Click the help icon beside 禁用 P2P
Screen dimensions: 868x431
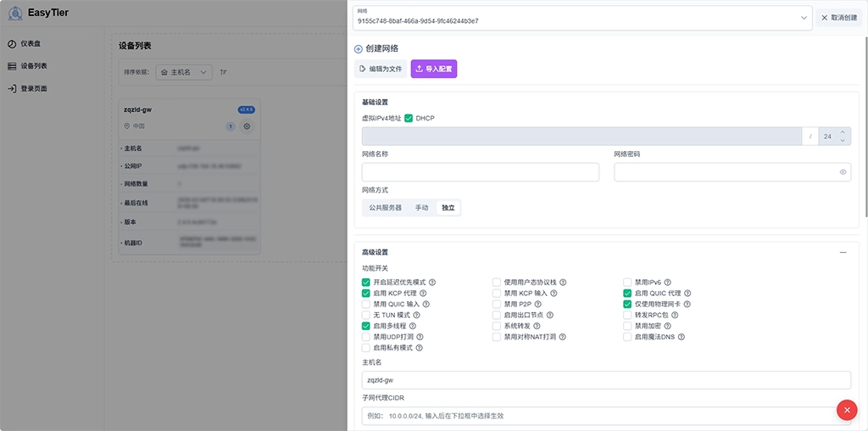(537, 305)
